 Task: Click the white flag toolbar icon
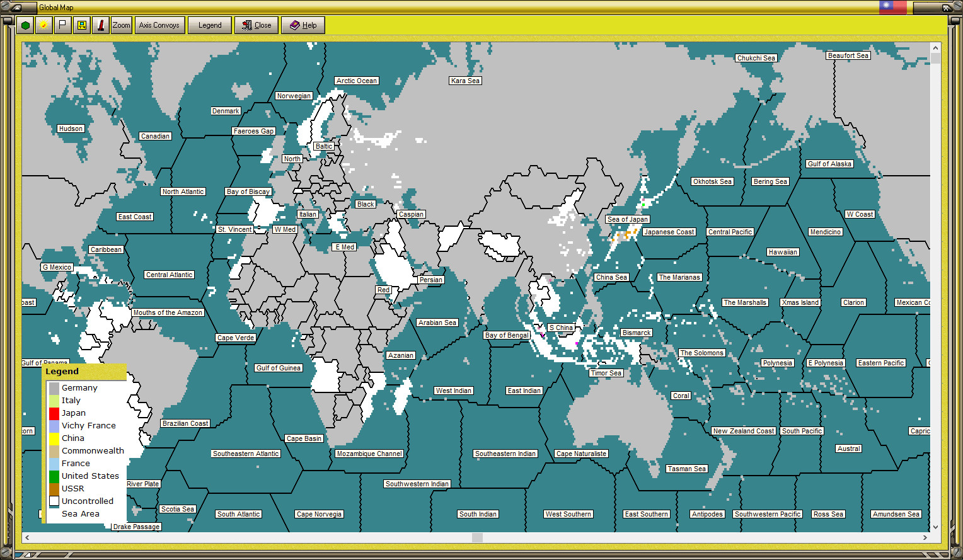[62, 25]
